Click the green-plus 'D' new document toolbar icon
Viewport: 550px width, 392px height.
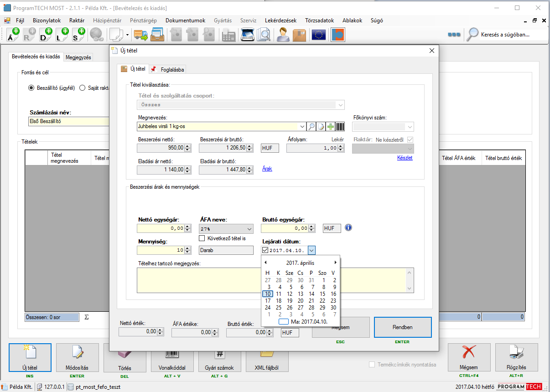[46, 35]
